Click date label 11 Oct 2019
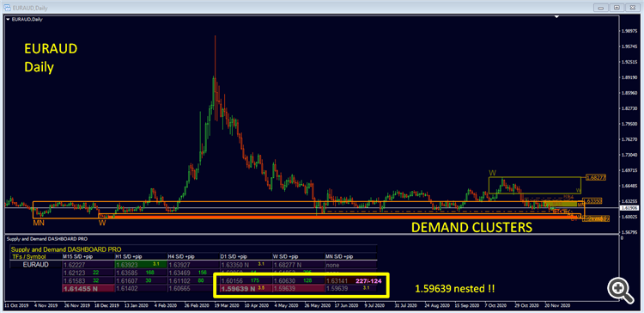Image resolution: width=644 pixels, height=313 pixels. (15, 306)
